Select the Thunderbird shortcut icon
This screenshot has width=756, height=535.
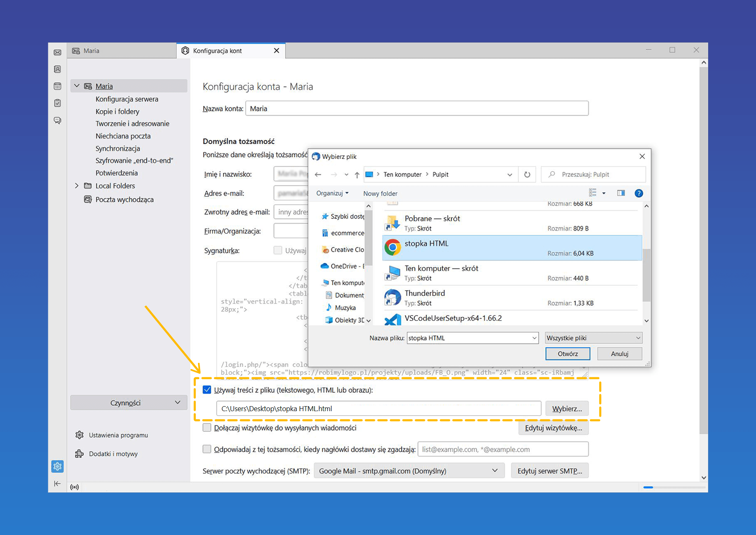point(392,298)
